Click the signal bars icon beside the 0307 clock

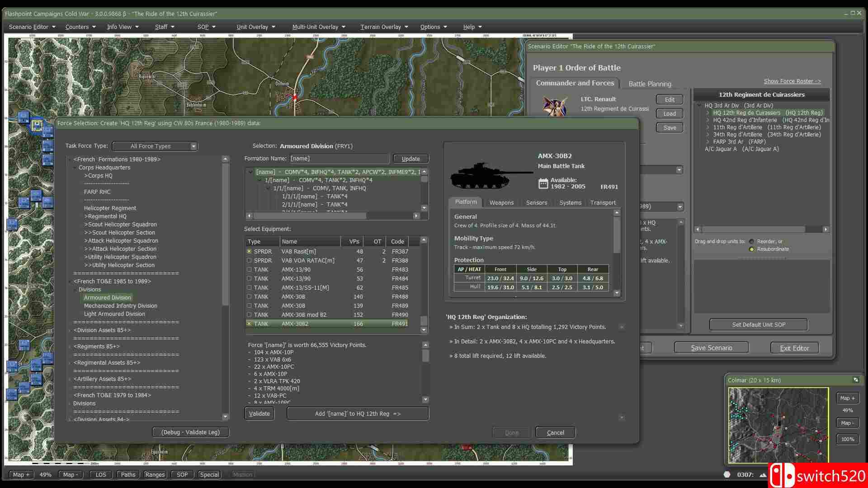click(x=762, y=475)
